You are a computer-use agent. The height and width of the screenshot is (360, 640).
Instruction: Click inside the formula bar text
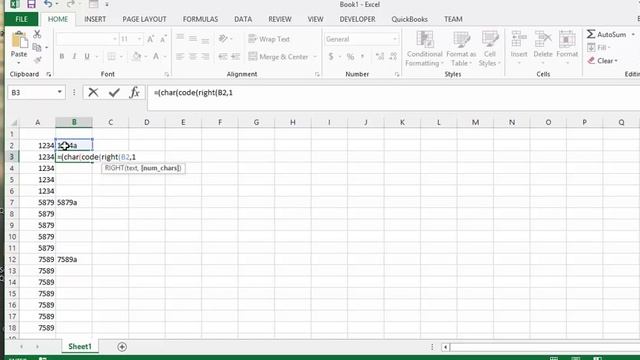pyautogui.click(x=193, y=93)
